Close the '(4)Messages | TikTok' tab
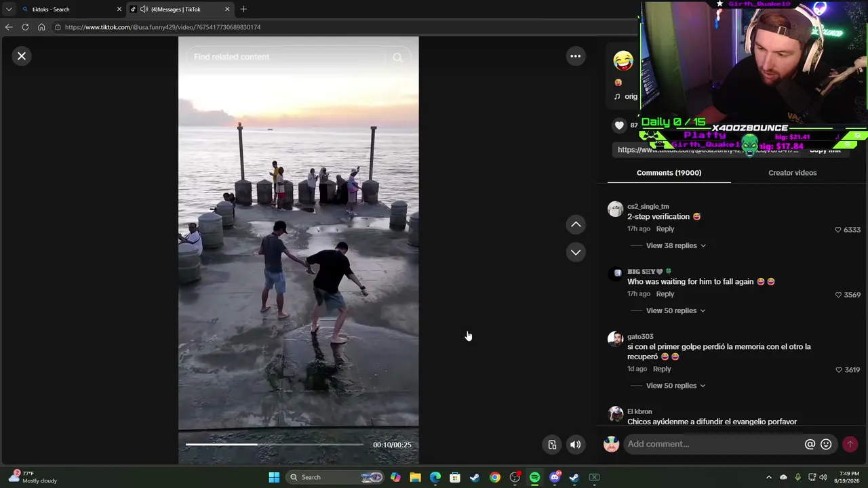868x488 pixels. [x=227, y=9]
